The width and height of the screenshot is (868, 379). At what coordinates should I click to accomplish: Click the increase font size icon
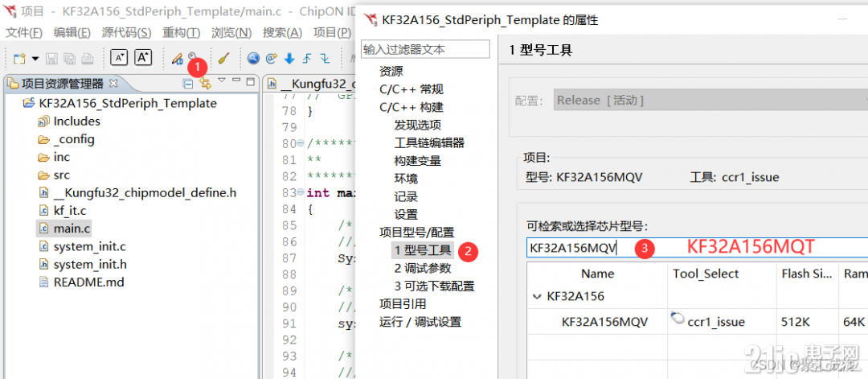143,58
